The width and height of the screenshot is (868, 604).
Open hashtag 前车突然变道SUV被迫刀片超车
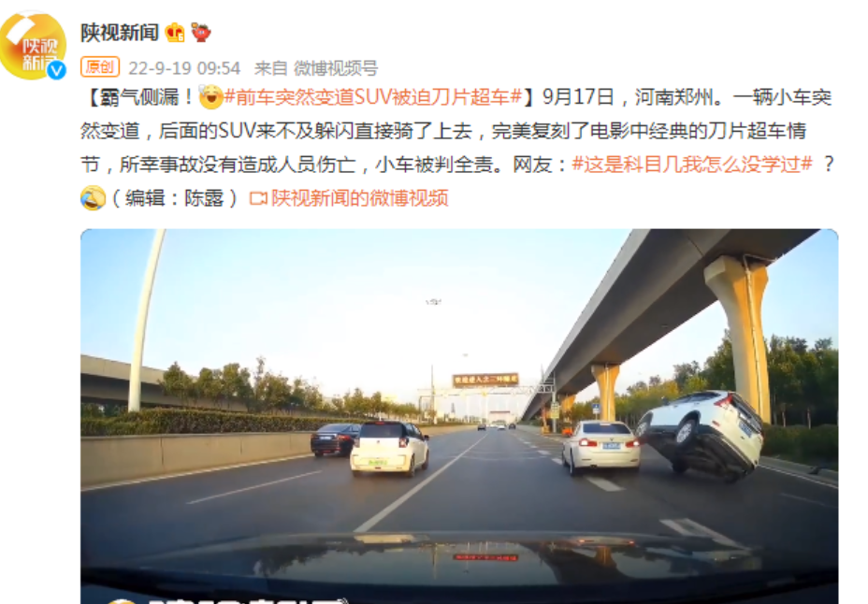click(x=372, y=97)
